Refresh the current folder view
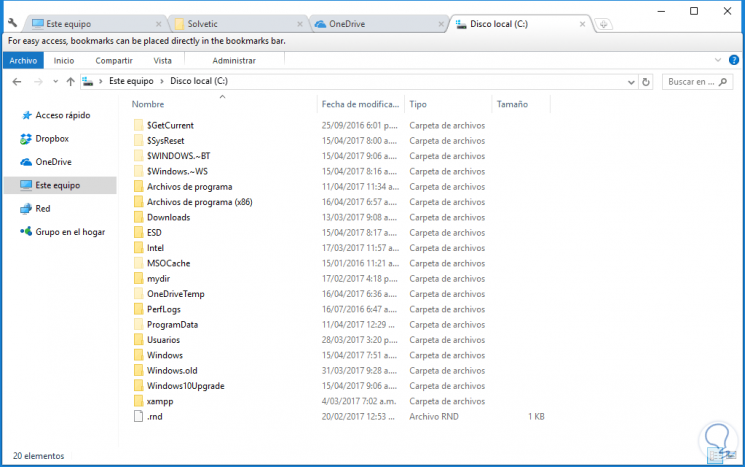 click(646, 82)
